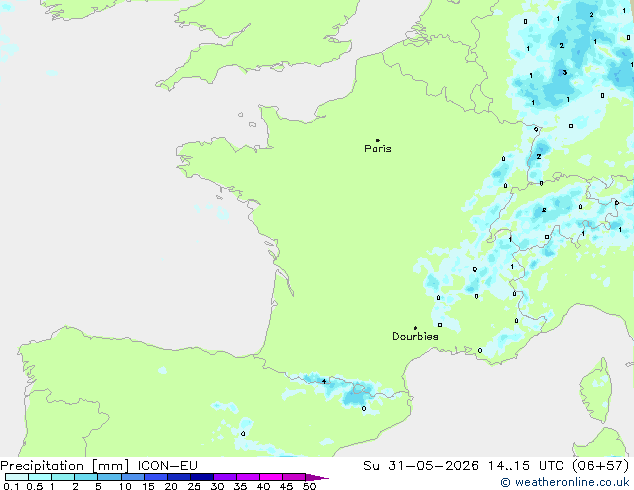Click the '14..15 UTC' time label

click(x=526, y=466)
